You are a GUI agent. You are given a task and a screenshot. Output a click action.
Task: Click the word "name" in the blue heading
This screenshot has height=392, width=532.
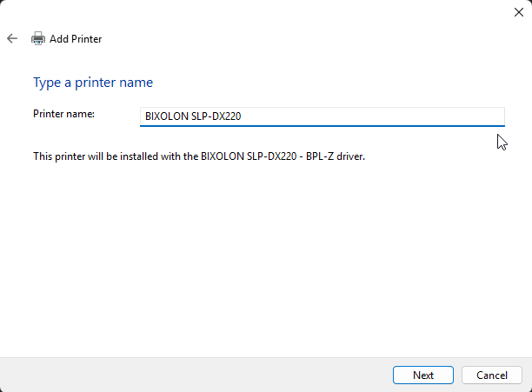(x=136, y=83)
